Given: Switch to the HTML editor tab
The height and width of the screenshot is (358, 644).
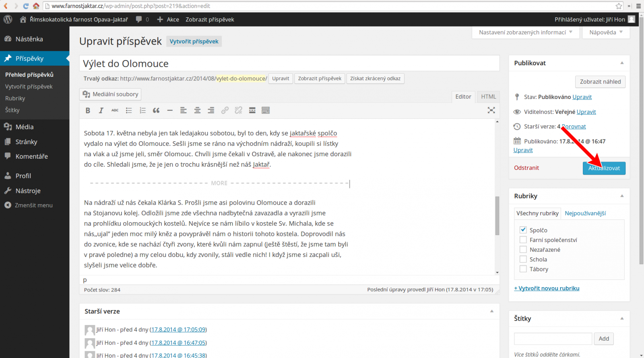Looking at the screenshot, I should click(489, 97).
